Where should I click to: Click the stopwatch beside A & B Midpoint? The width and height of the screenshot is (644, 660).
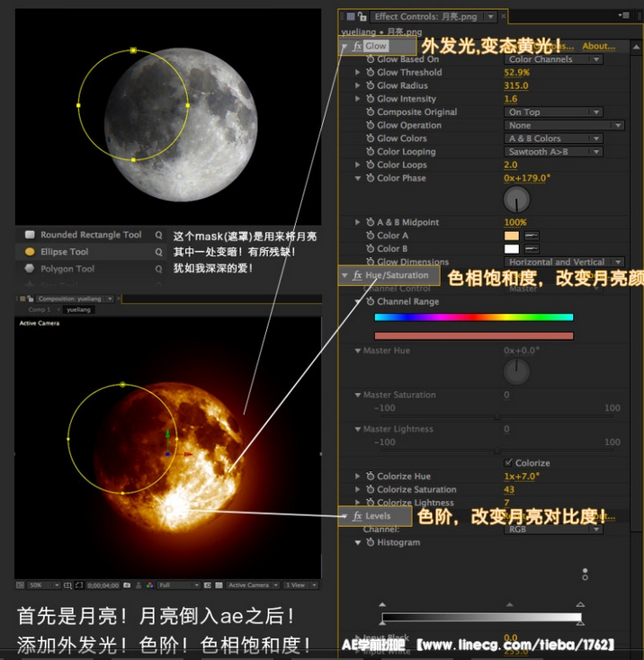pos(371,222)
